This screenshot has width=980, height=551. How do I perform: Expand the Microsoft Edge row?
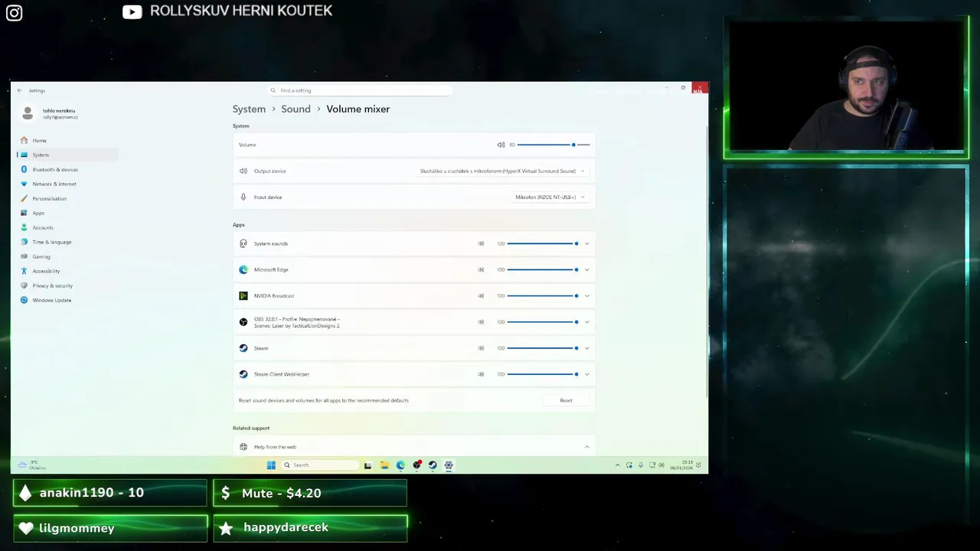587,269
